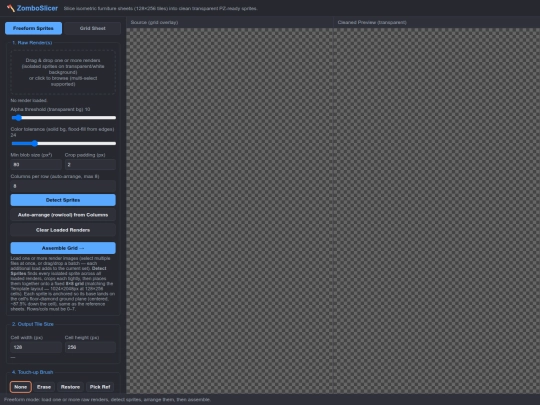
Task: Select the Pick Ref brush mode
Action: [x=100, y=387]
